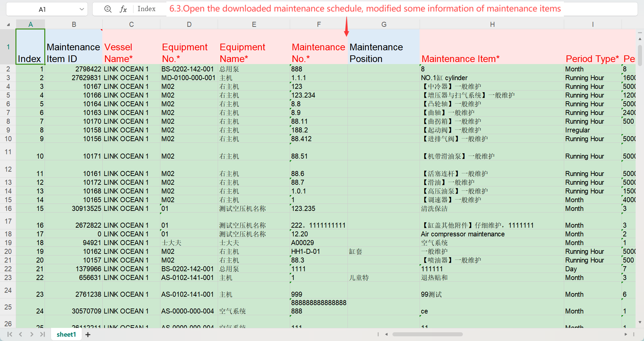Click the select-all corner triangle
Viewport: 644px width, 341px height.
pos(8,24)
